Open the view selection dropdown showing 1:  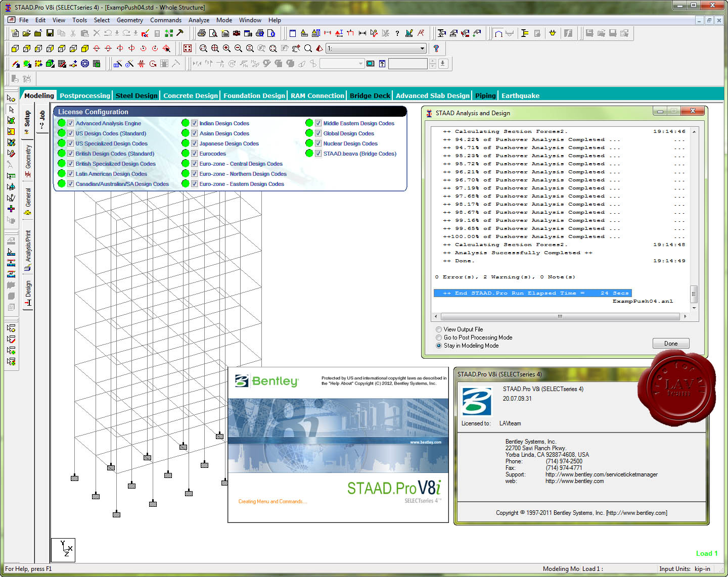coord(377,49)
